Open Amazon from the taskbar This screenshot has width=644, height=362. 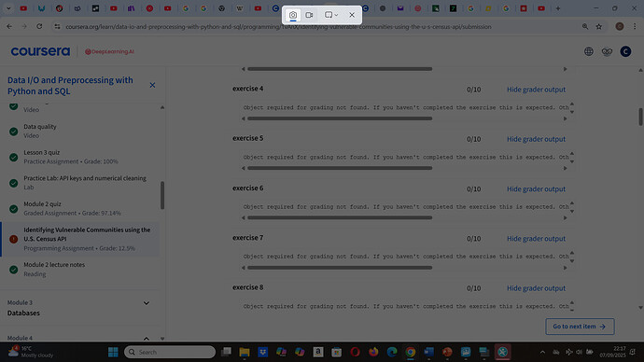tap(318, 352)
